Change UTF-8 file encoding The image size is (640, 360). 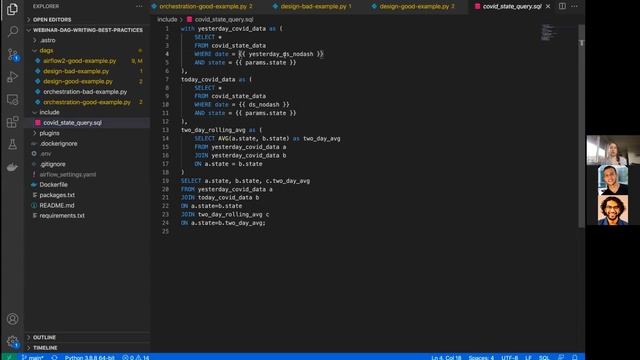(x=509, y=358)
